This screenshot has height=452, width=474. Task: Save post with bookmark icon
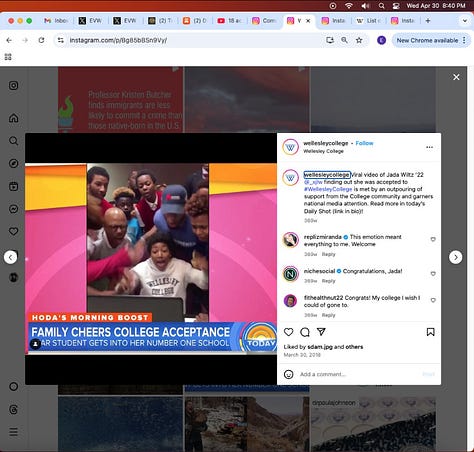pos(430,332)
